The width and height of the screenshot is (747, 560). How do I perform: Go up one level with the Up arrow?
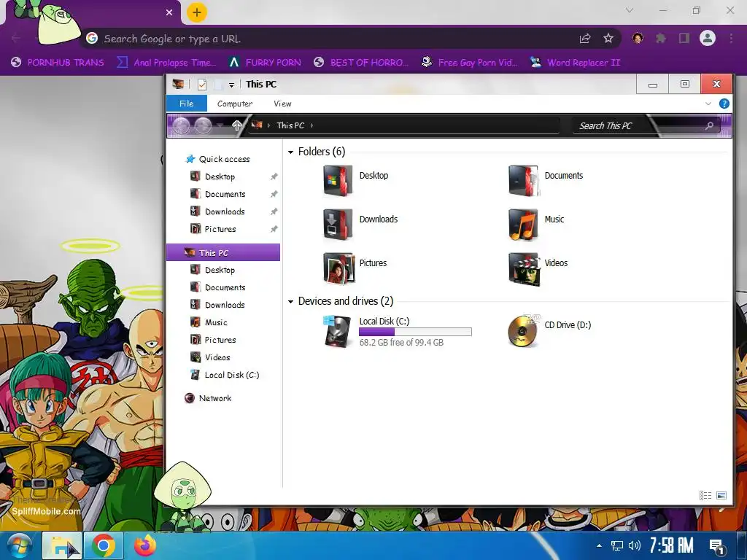(x=237, y=125)
